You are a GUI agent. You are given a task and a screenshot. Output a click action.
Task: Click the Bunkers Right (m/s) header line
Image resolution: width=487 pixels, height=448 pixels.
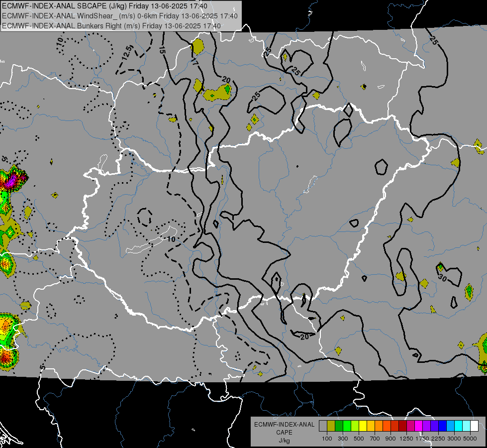(x=111, y=26)
